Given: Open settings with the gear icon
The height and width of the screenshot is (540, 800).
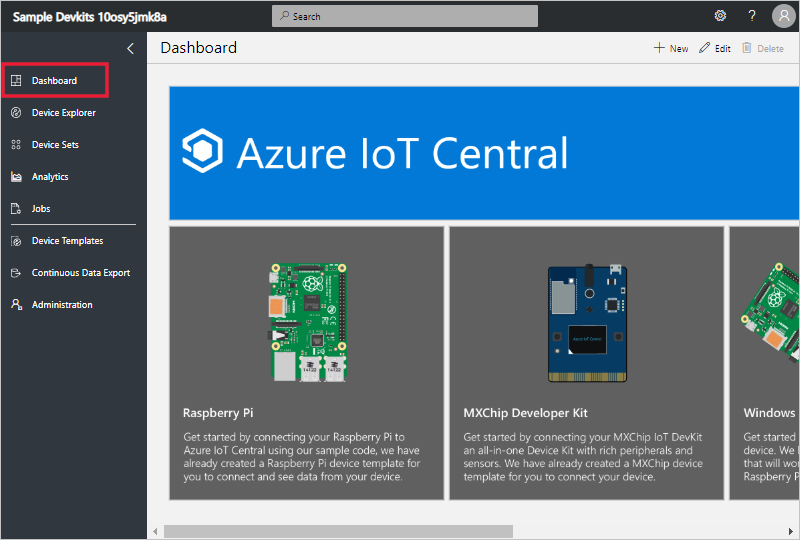Looking at the screenshot, I should [720, 16].
